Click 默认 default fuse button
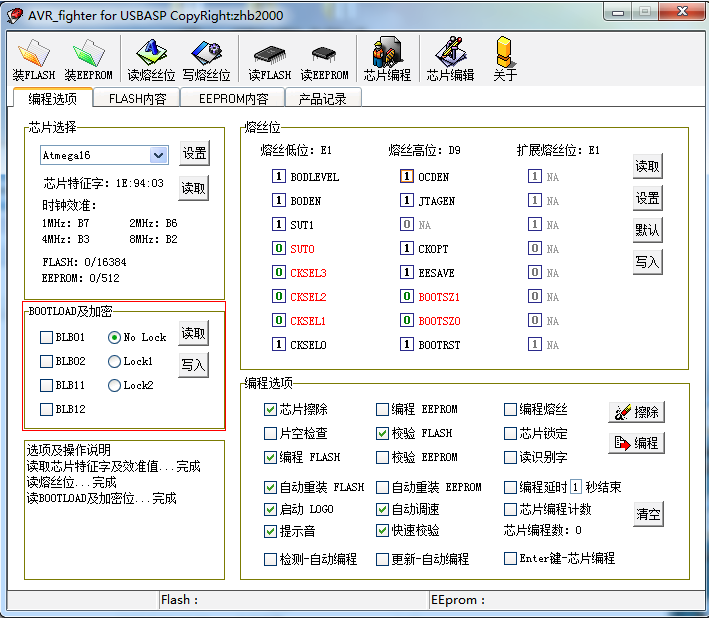The width and height of the screenshot is (709, 618). pyautogui.click(x=648, y=230)
